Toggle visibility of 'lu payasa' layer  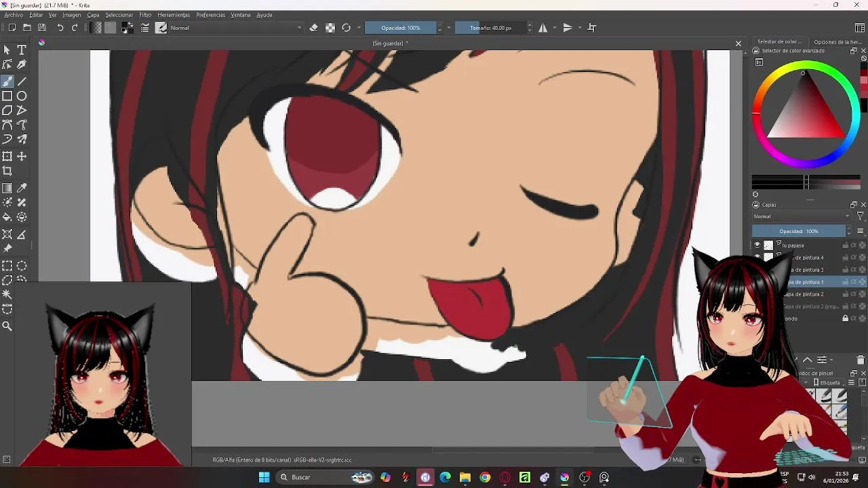coord(757,245)
